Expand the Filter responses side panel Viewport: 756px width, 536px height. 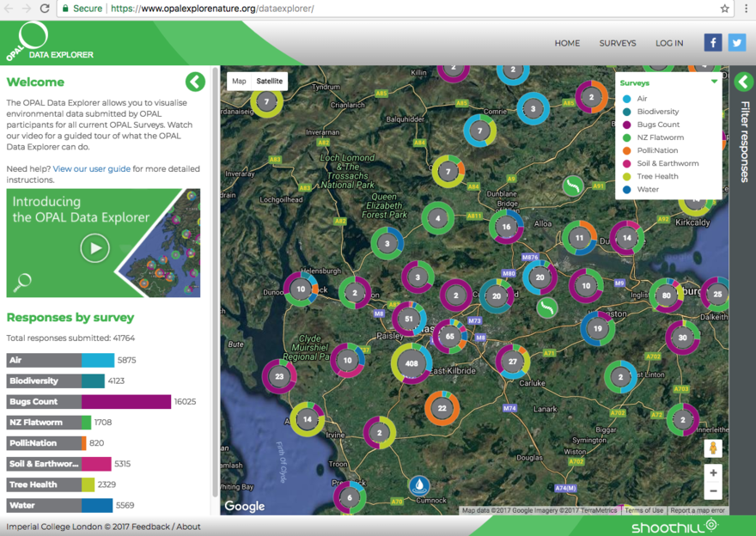tap(743, 82)
